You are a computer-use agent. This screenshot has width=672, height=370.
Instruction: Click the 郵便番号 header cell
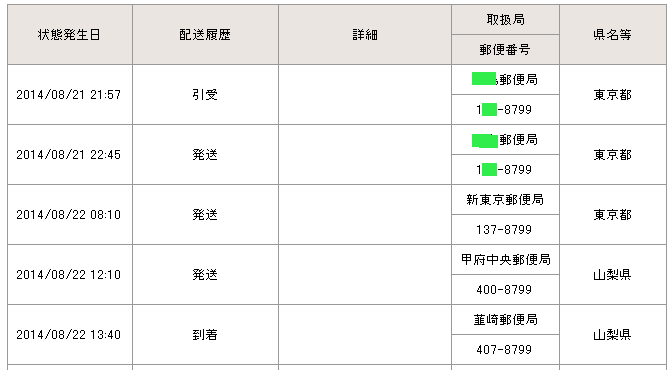coord(505,50)
